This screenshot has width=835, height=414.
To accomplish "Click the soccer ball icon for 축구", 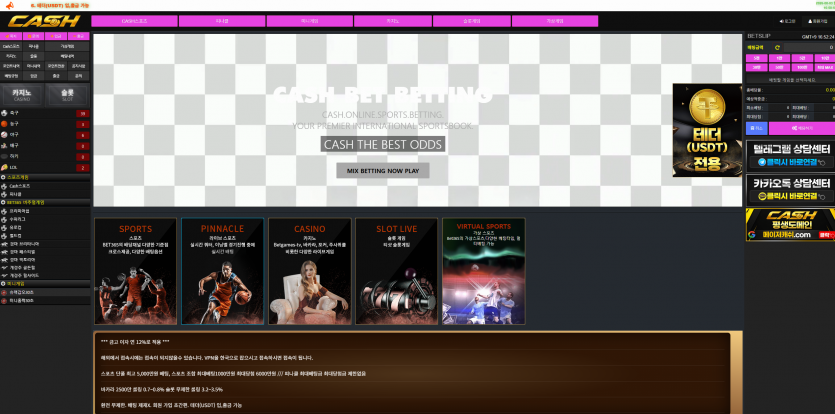I will [4, 113].
